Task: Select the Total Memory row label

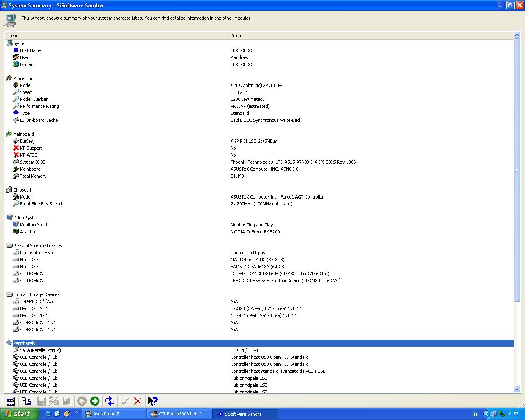Action: [x=33, y=176]
